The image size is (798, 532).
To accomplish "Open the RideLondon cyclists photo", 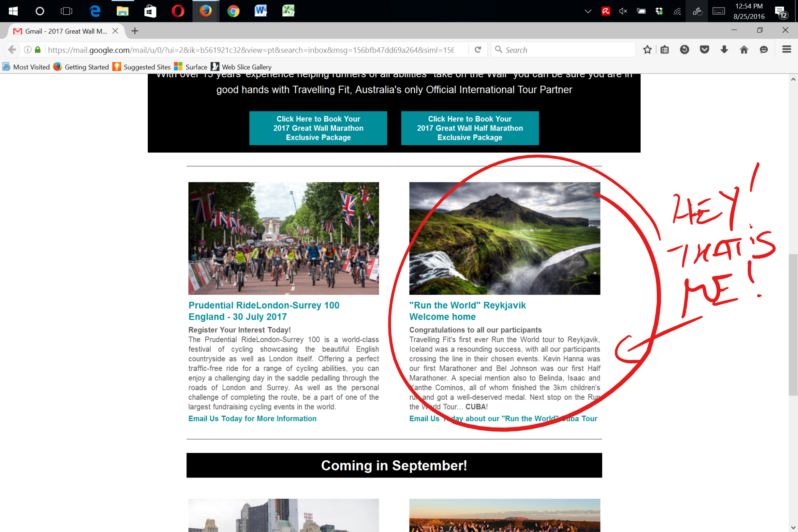I will 283,238.
